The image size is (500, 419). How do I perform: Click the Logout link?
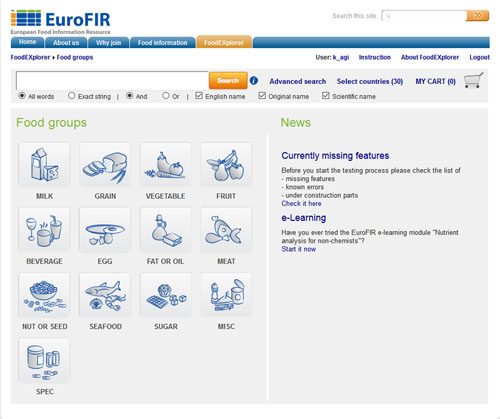[x=479, y=57]
